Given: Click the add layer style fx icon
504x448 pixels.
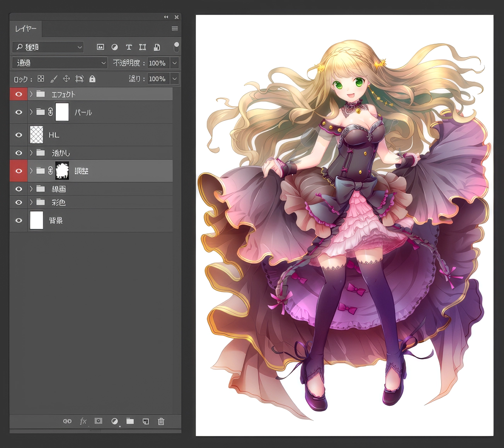Looking at the screenshot, I should (83, 421).
